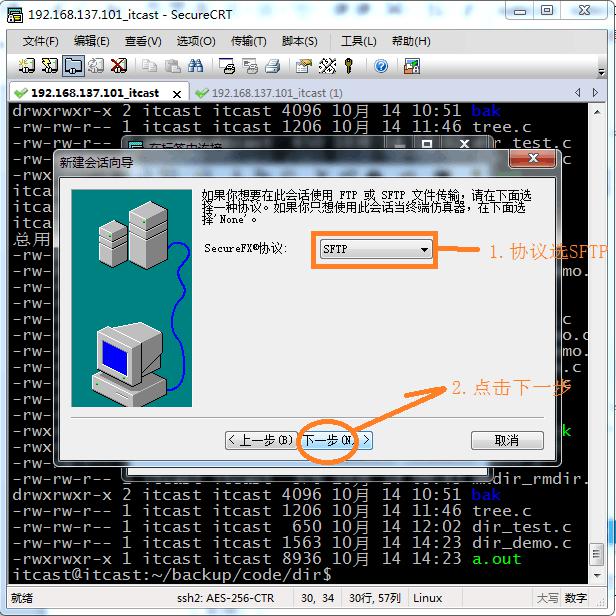Click the Find binoculars icon

click(x=195, y=66)
